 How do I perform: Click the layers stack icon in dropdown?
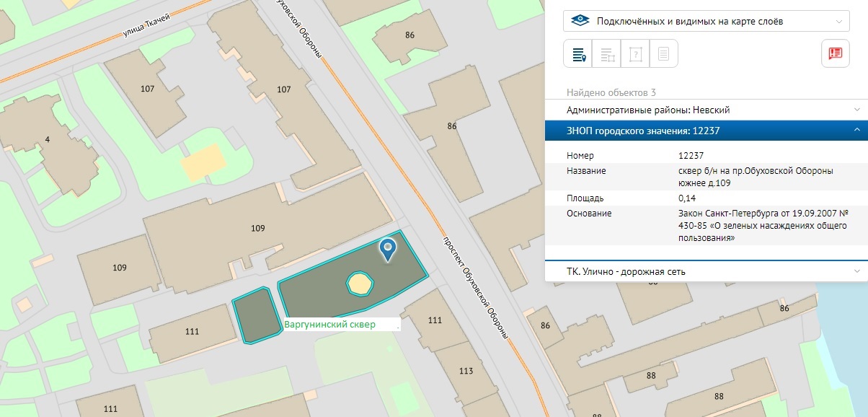tap(580, 21)
